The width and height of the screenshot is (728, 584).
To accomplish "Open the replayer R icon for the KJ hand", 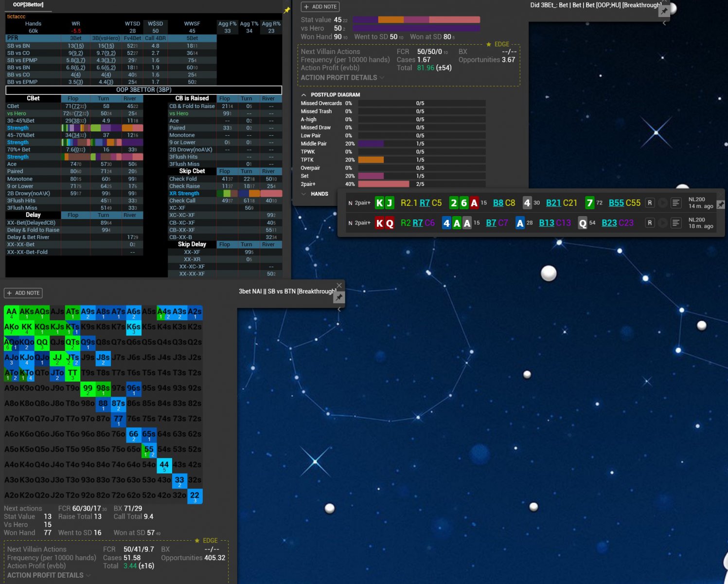I will (x=650, y=203).
